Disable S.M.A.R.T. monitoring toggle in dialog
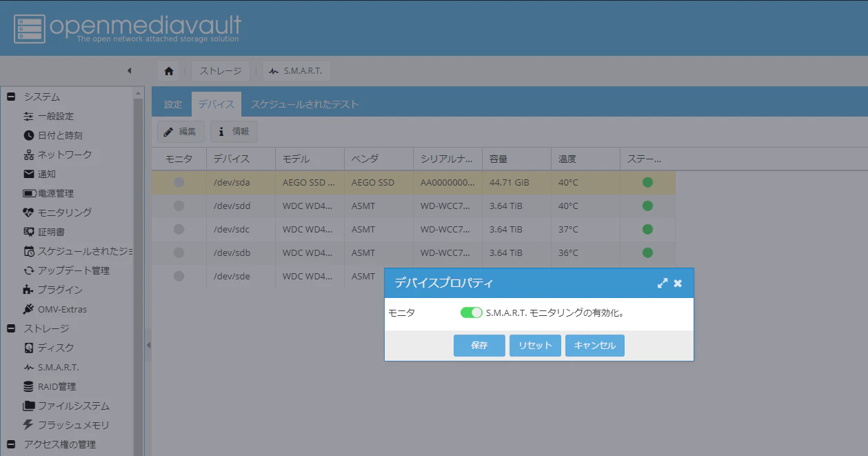The image size is (868, 456). click(471, 312)
